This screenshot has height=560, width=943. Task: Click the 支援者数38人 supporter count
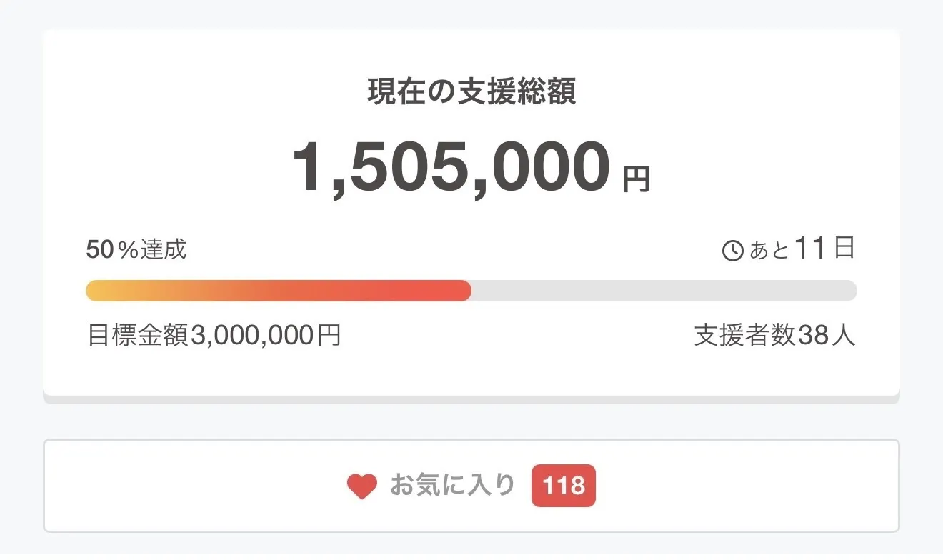(x=774, y=335)
